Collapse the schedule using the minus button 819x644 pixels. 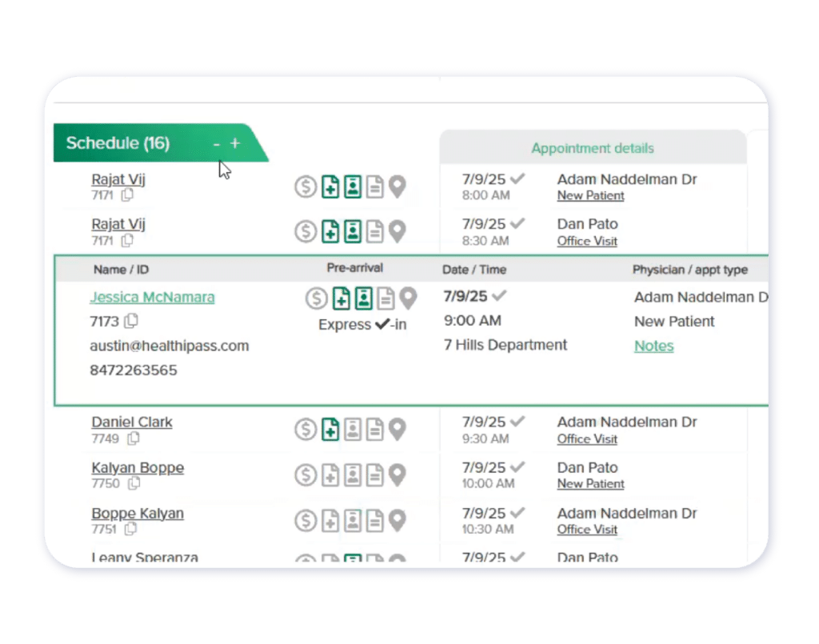point(217,144)
